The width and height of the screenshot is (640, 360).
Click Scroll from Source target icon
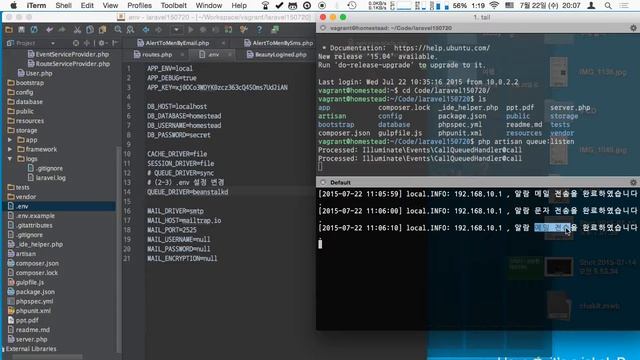[76, 43]
